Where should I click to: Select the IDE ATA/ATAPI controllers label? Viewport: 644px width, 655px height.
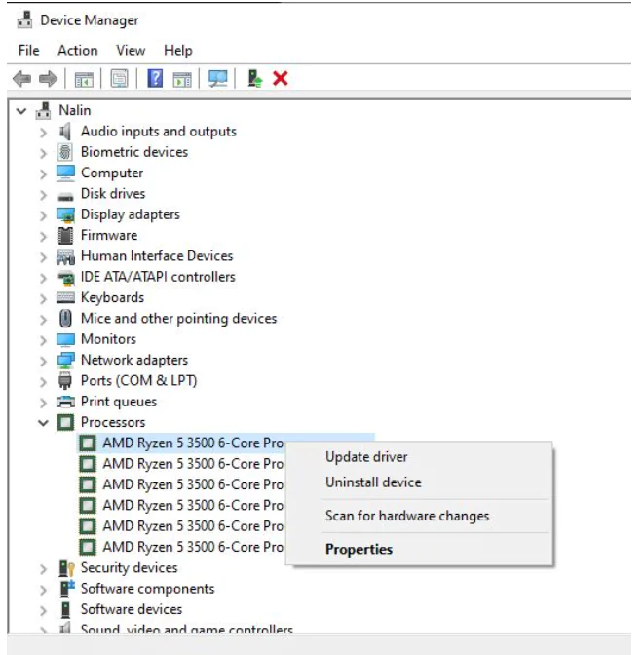(x=158, y=277)
